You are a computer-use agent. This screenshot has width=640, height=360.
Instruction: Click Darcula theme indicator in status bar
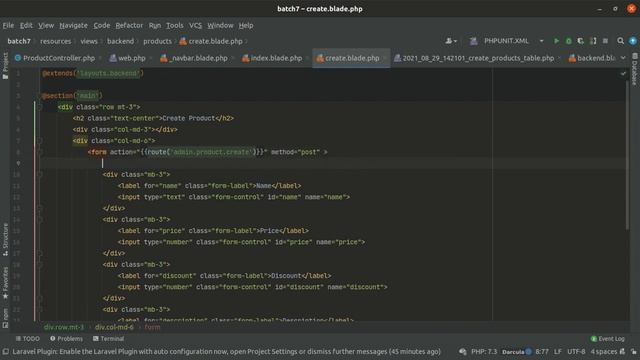pyautogui.click(x=516, y=351)
